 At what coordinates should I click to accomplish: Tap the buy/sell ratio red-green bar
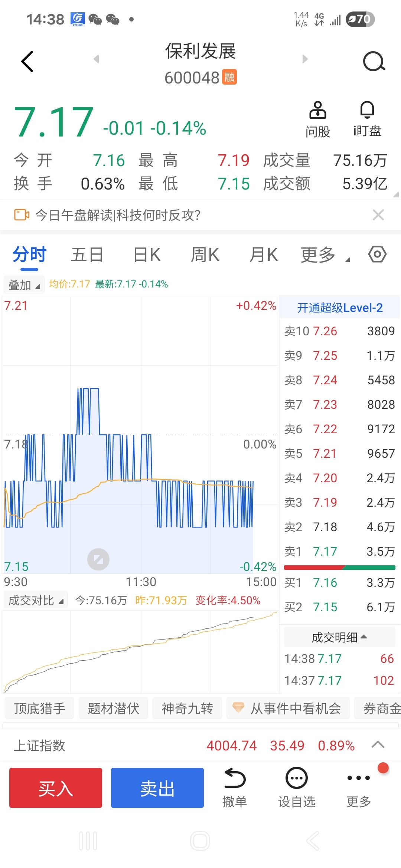tap(340, 567)
